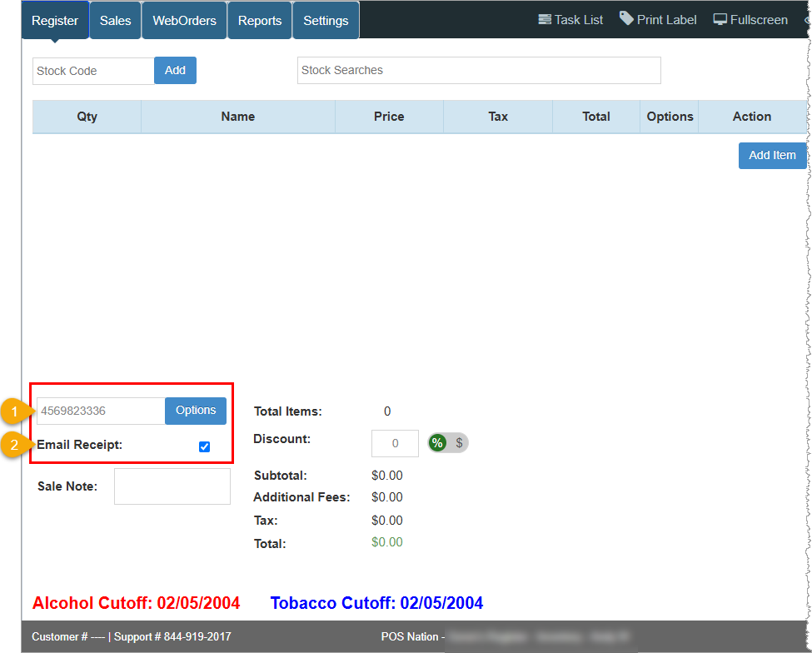The image size is (812, 653).
Task: Toggle the Email Receipt checkbox
Action: click(204, 446)
